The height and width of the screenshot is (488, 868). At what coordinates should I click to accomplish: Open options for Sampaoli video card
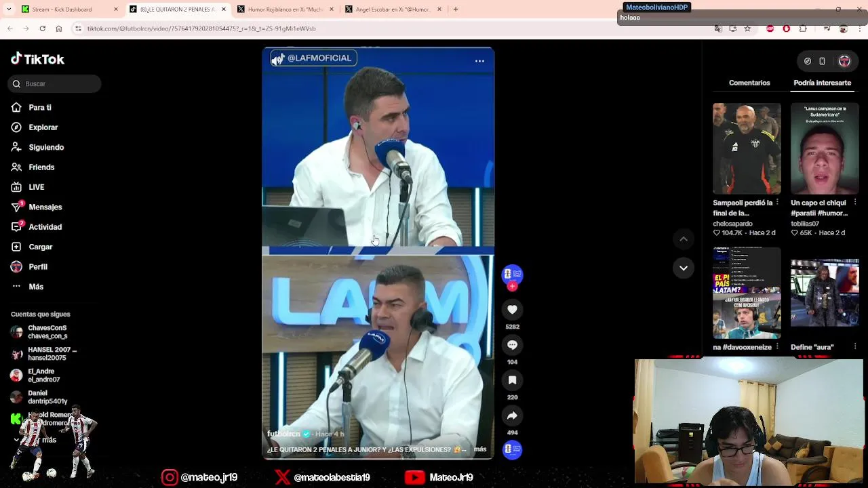[777, 203]
